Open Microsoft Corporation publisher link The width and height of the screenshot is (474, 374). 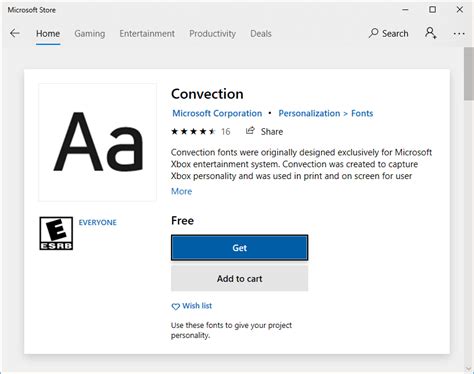pyautogui.click(x=217, y=113)
